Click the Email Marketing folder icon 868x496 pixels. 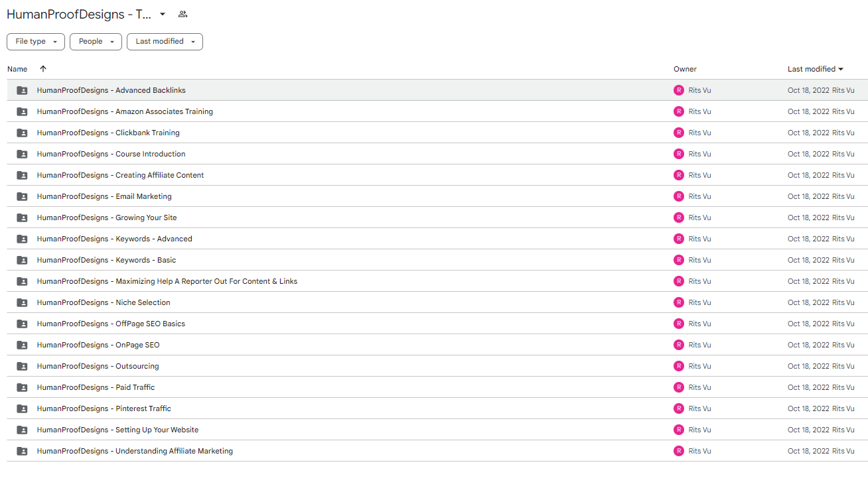click(22, 196)
